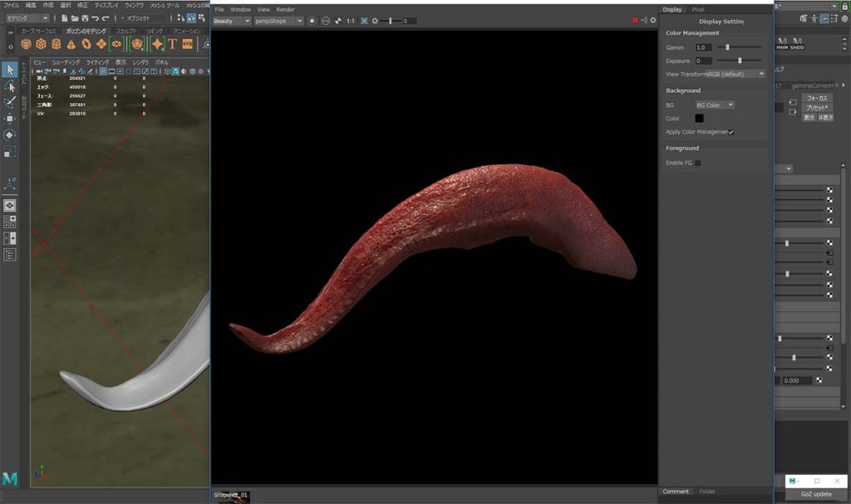Click the SVG shelf icon
This screenshot has height=504, width=851.
point(188,44)
